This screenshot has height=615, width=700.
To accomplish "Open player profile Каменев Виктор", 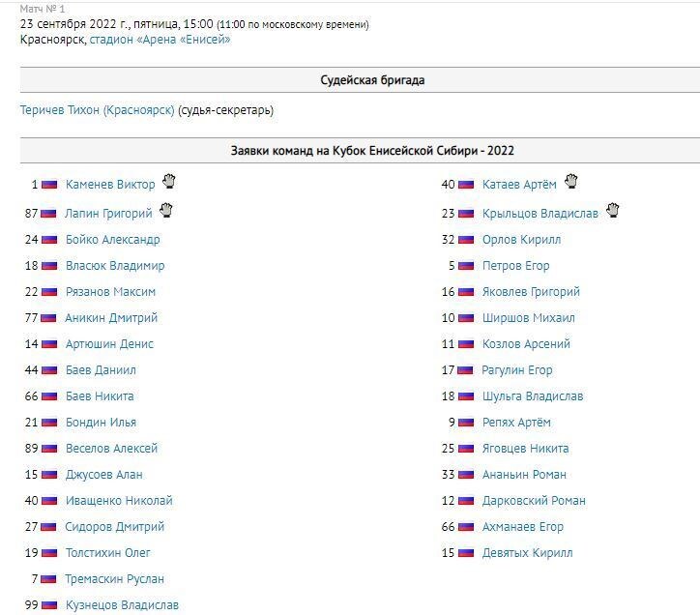I will coord(110,185).
